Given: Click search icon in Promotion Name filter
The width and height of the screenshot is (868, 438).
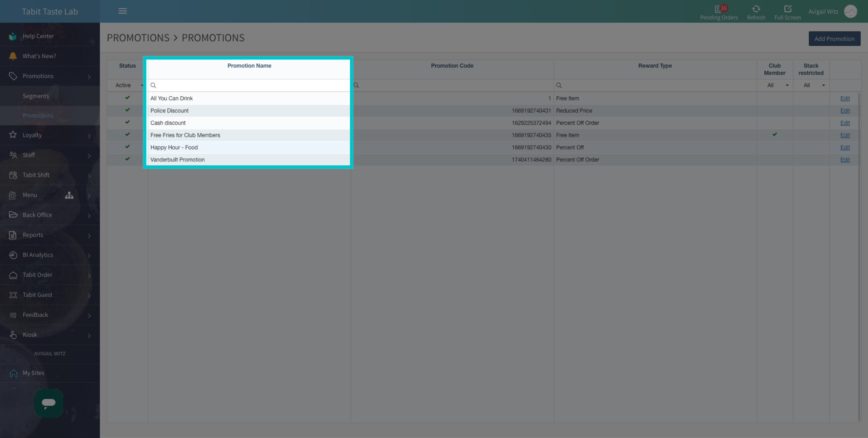Looking at the screenshot, I should pyautogui.click(x=153, y=85).
